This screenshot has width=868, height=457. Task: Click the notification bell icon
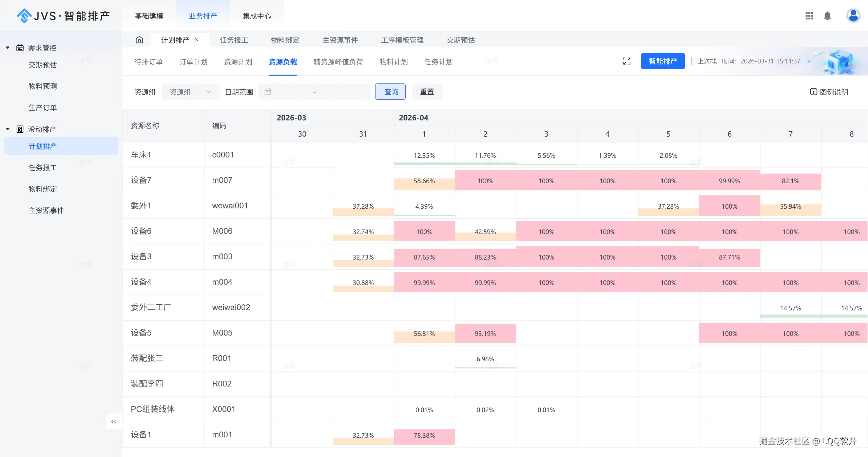click(827, 16)
